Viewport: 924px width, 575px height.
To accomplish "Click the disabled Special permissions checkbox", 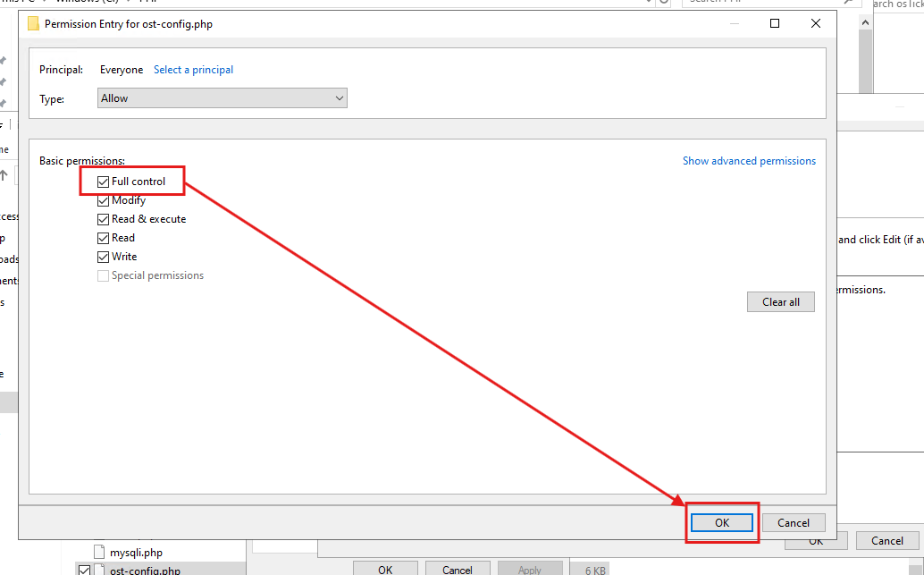I will pyautogui.click(x=103, y=276).
